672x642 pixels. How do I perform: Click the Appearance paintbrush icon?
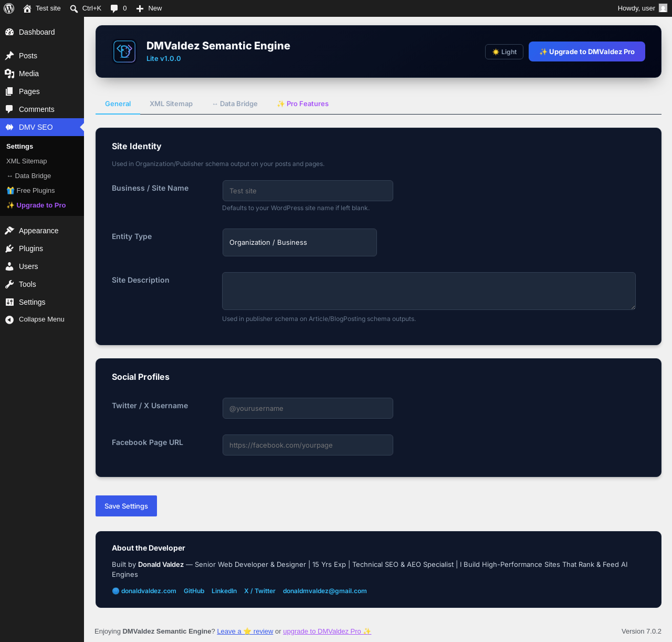click(9, 231)
